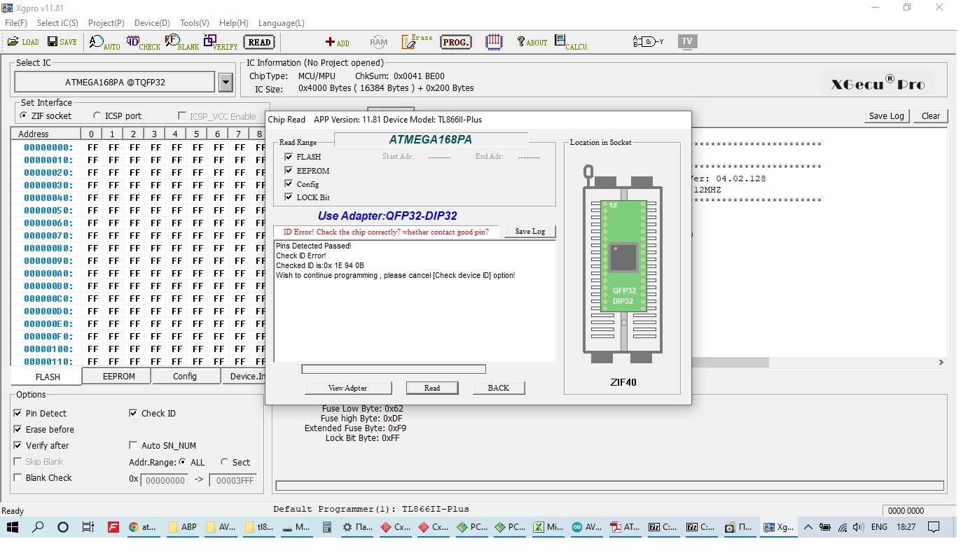The height and width of the screenshot is (560, 975).
Task: Click the BACK button in dialog
Action: pyautogui.click(x=498, y=388)
